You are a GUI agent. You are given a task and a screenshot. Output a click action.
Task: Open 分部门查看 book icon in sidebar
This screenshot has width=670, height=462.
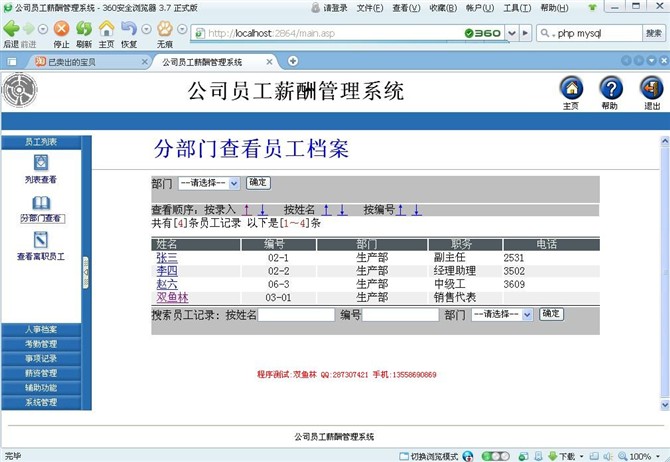pyautogui.click(x=41, y=203)
